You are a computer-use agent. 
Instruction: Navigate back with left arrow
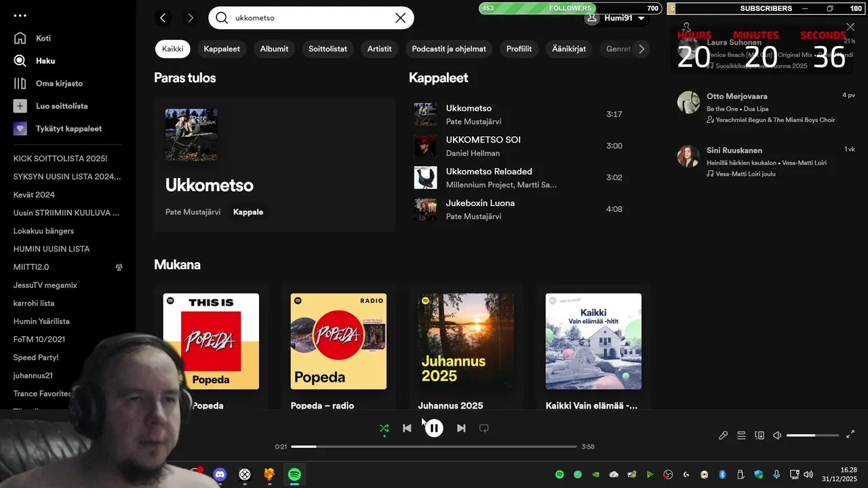[163, 18]
